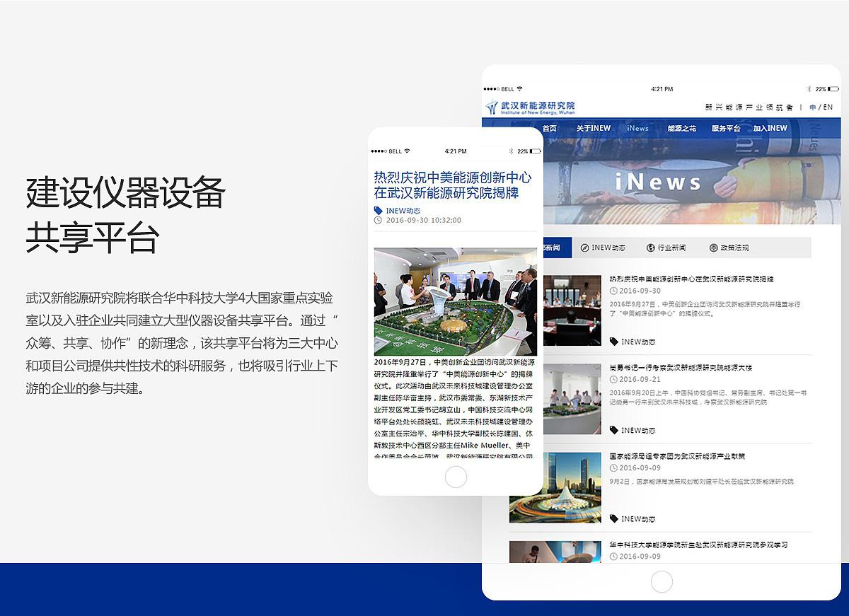The height and width of the screenshot is (616, 849).
Task: Click the tag icon under the first tablet news item
Action: click(613, 342)
